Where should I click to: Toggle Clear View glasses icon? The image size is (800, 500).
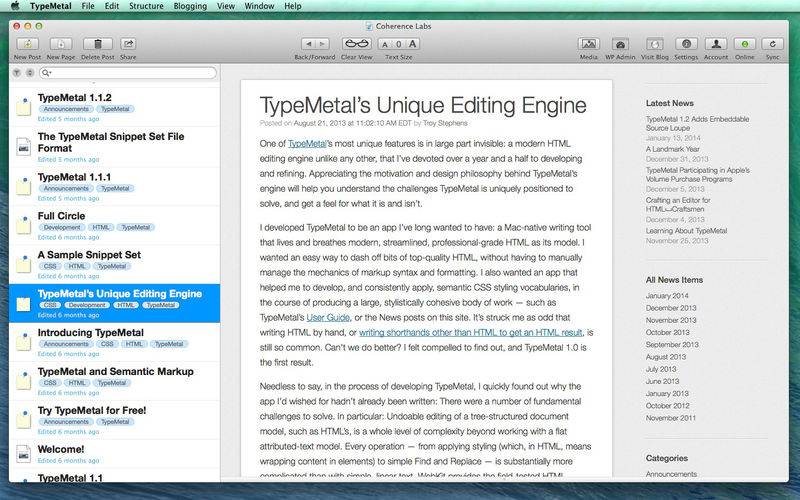pyautogui.click(x=357, y=44)
